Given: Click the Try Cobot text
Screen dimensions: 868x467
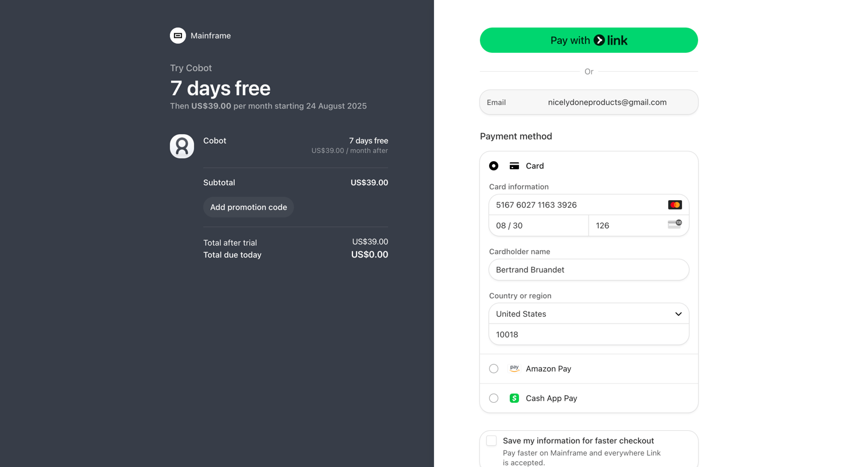Looking at the screenshot, I should [x=191, y=68].
